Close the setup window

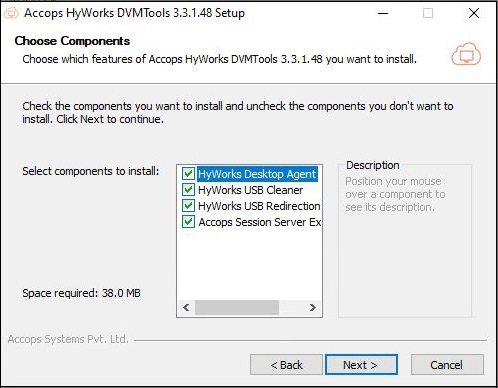pyautogui.click(x=474, y=13)
